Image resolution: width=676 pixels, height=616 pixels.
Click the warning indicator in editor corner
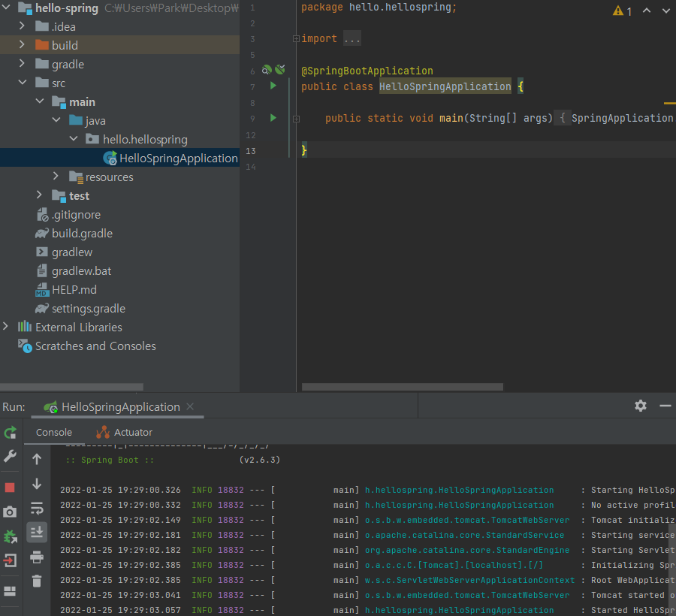click(x=623, y=11)
